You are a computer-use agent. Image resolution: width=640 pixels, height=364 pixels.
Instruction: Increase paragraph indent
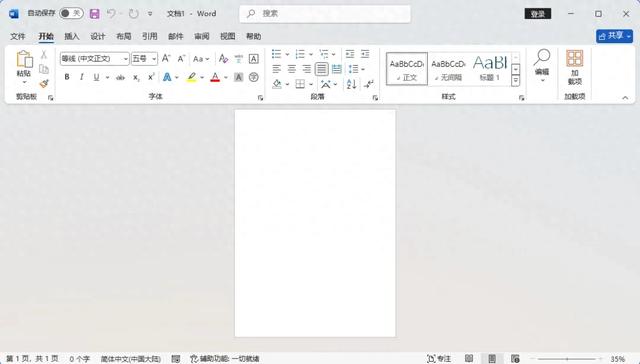point(365,54)
